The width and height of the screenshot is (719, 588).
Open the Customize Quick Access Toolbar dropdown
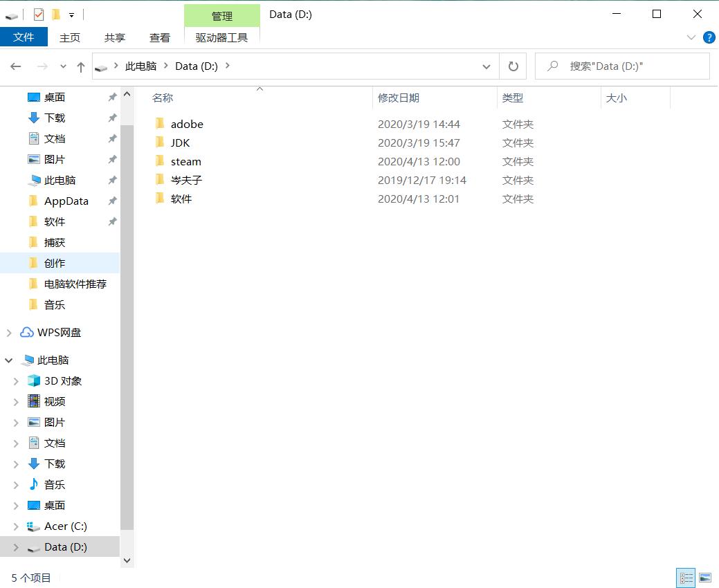[71, 14]
